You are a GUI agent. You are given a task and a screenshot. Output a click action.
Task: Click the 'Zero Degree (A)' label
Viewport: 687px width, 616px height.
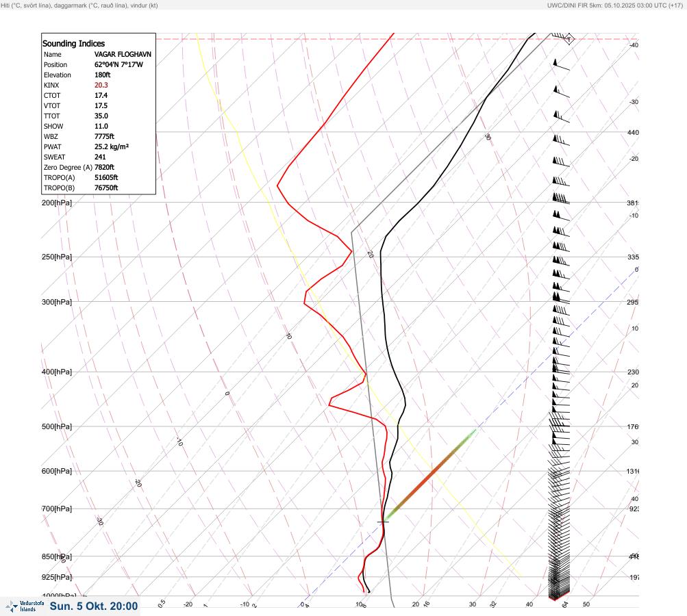[68, 167]
